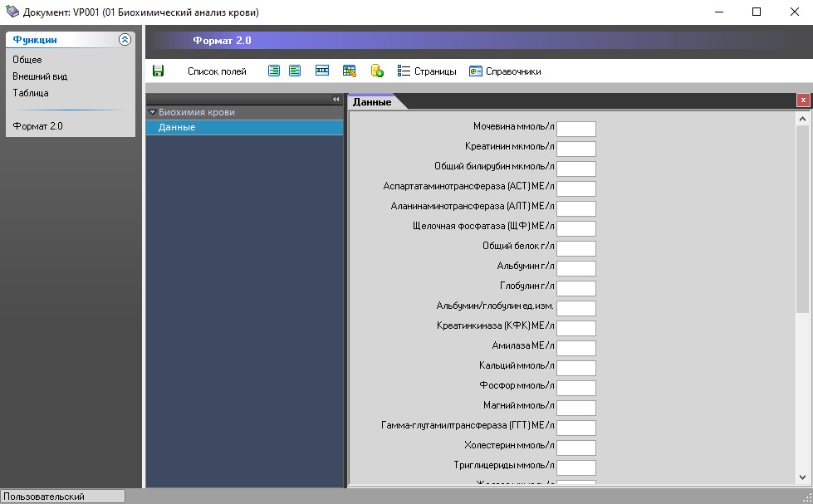This screenshot has height=504, width=813.
Task: Close Данные tab with red X button
Action: 802,100
